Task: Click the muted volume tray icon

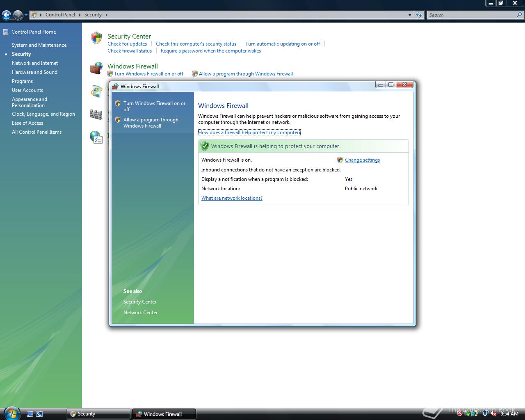Action: click(x=493, y=414)
